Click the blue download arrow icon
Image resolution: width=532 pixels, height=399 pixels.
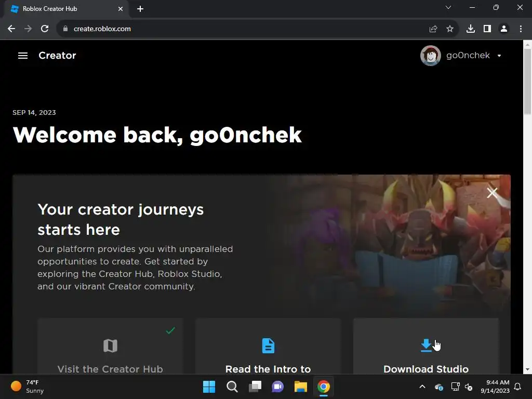pos(426,345)
